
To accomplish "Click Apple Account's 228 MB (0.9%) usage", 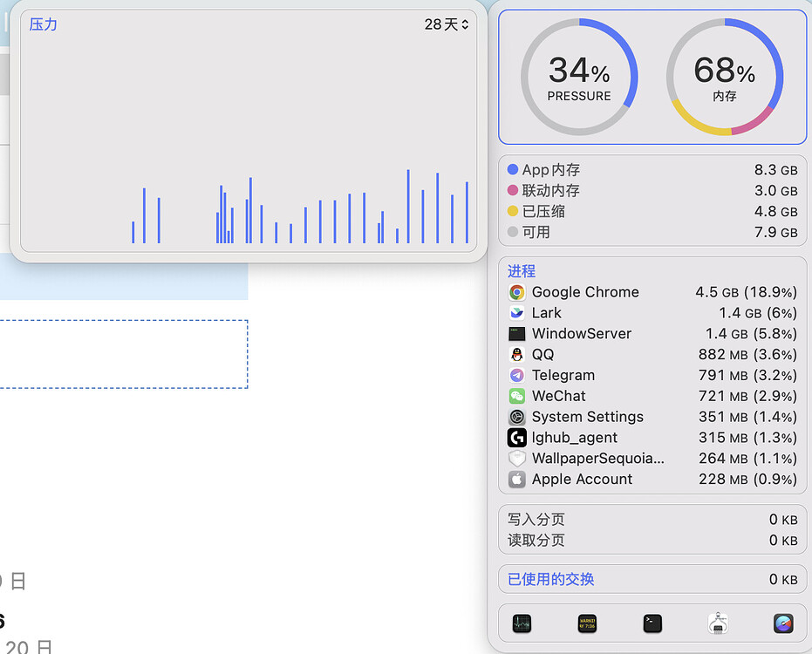I will pyautogui.click(x=747, y=480).
